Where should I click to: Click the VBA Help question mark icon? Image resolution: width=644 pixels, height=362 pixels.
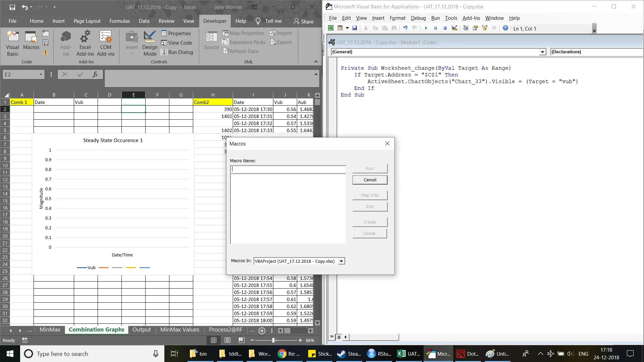(505, 28)
